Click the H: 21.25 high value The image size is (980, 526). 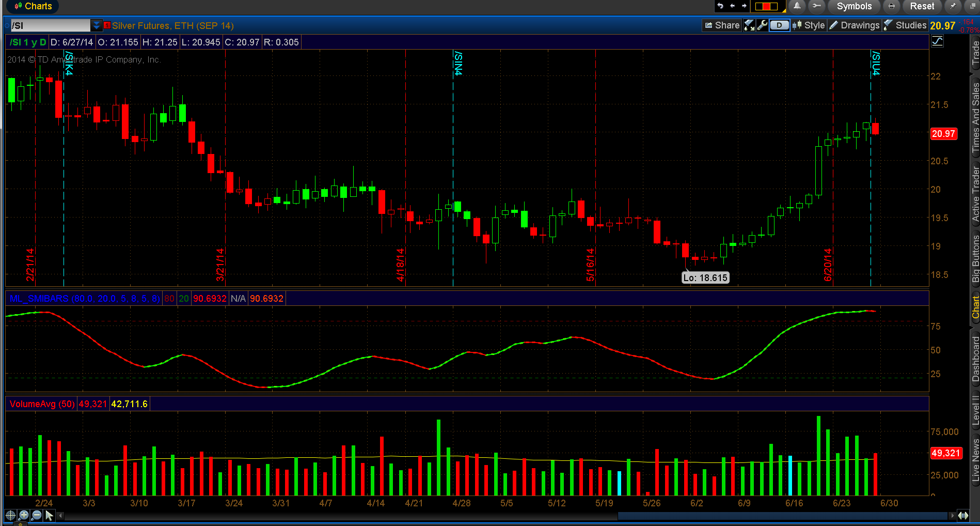(x=160, y=42)
